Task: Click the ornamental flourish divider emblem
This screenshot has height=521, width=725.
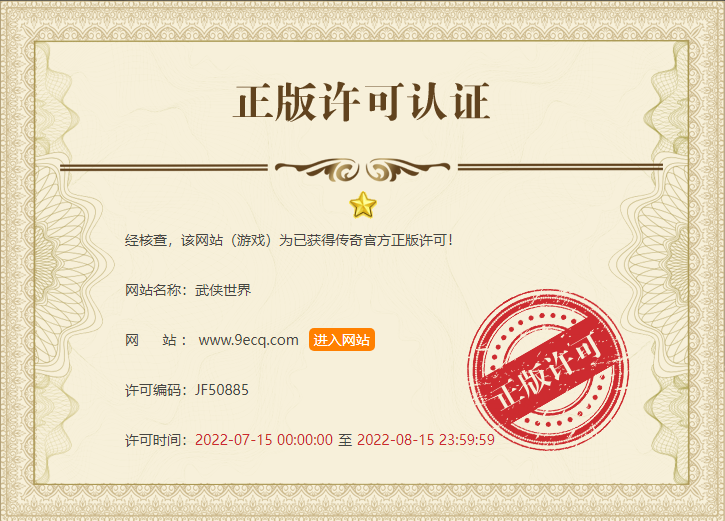Action: click(362, 169)
